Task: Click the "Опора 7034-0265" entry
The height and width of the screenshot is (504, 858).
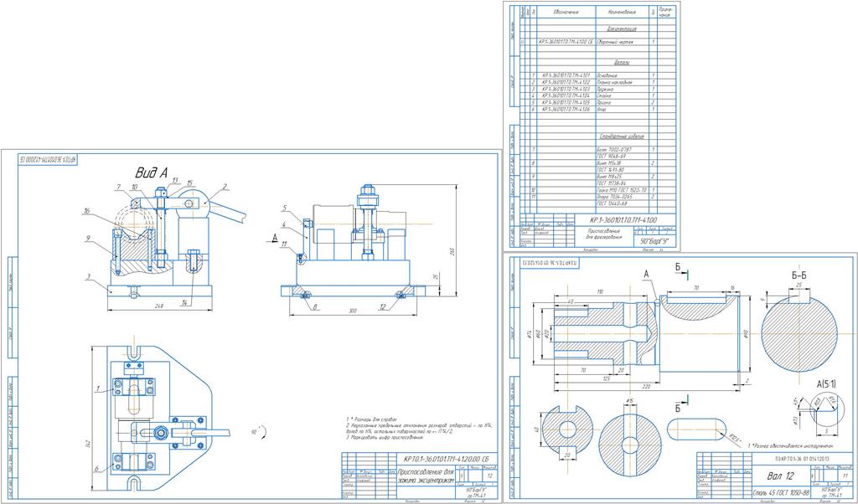Action: pos(612,196)
